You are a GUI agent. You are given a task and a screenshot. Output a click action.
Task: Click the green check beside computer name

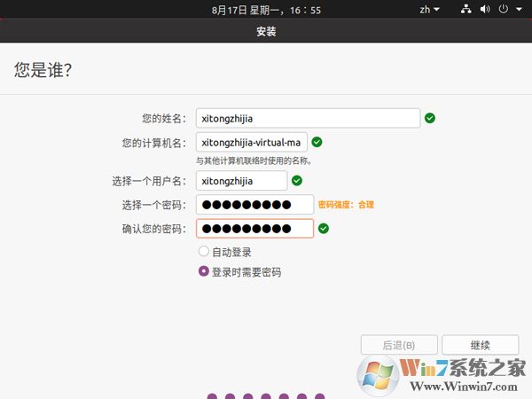pos(317,142)
